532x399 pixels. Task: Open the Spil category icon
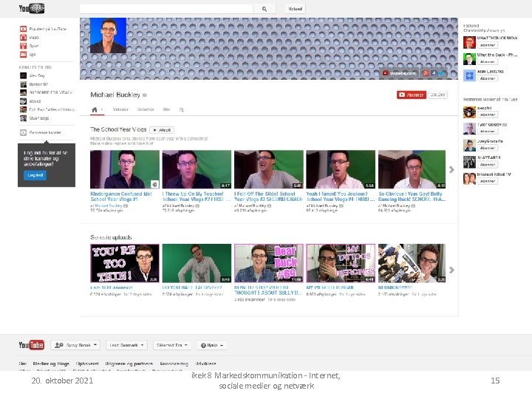pyautogui.click(x=23, y=54)
